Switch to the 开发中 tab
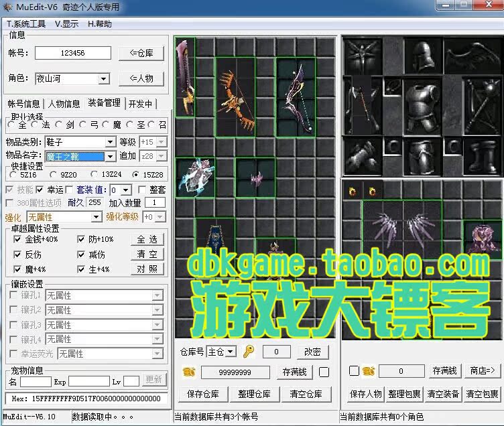The image size is (504, 426). click(140, 104)
